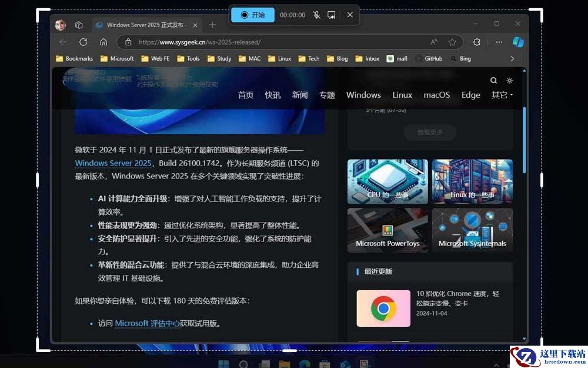Go back to the previous page

tap(63, 42)
